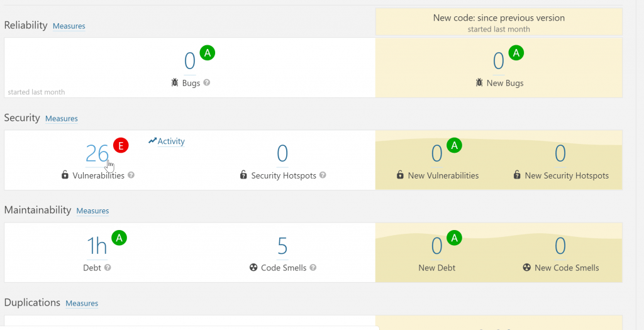644x330 pixels.
Task: Click the help icon next to Debt
Action: tap(108, 268)
